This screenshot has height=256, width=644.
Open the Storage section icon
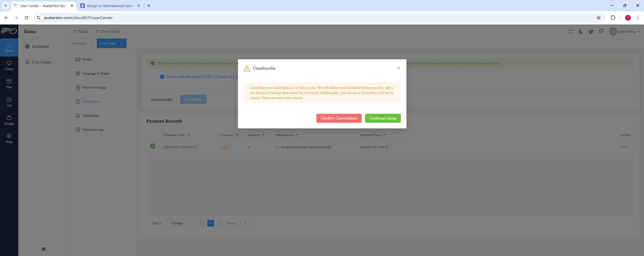(9, 118)
